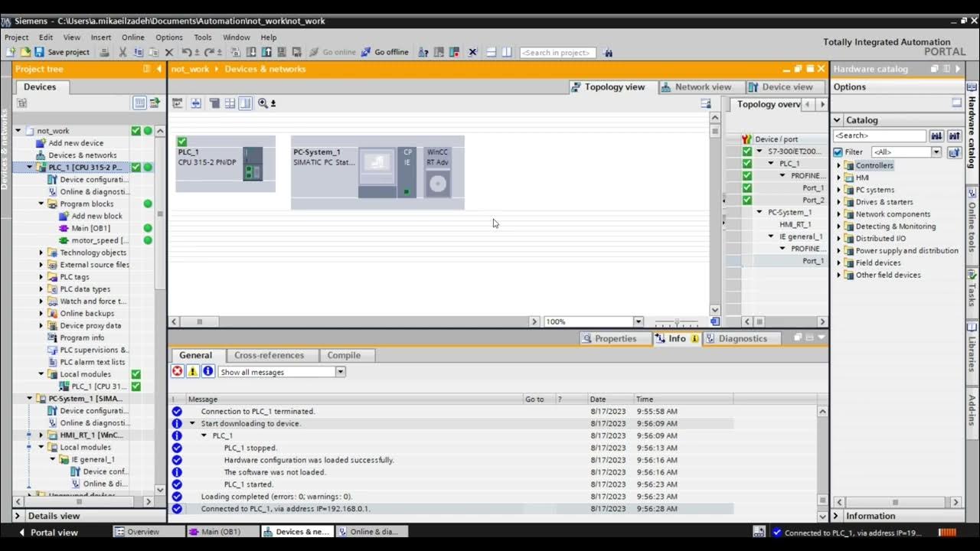Click the zoom slider in the topology view

point(676,322)
